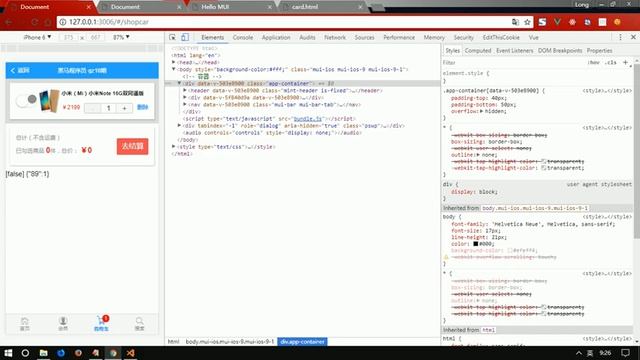The width and height of the screenshot is (640, 360).
Task: Bookmark this page with the star icon
Action: 527,22
